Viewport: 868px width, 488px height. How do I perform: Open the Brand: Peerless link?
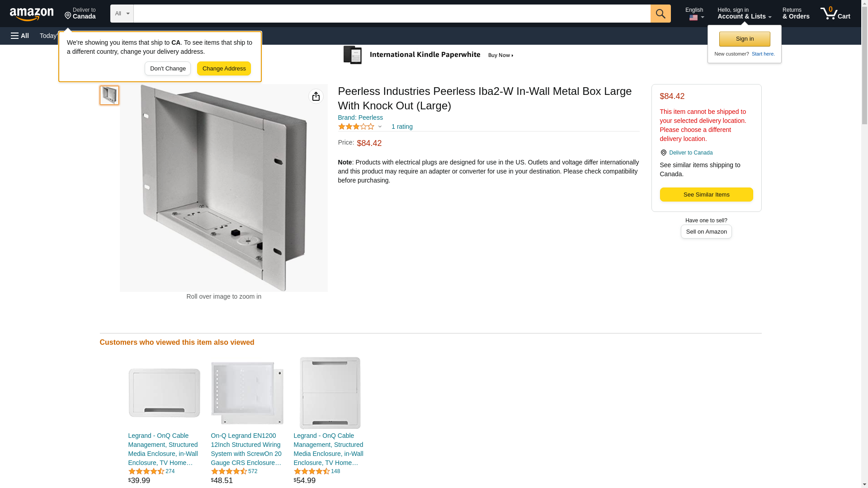[x=360, y=117]
